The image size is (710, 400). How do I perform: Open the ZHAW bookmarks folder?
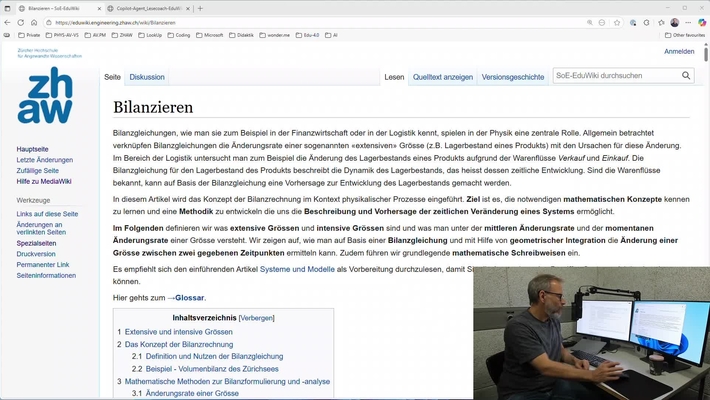pos(122,35)
